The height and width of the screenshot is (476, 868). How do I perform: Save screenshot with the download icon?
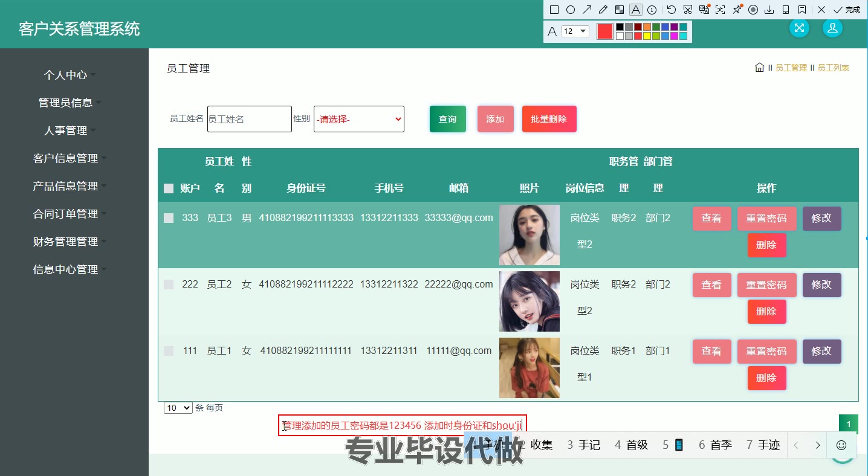tap(769, 10)
